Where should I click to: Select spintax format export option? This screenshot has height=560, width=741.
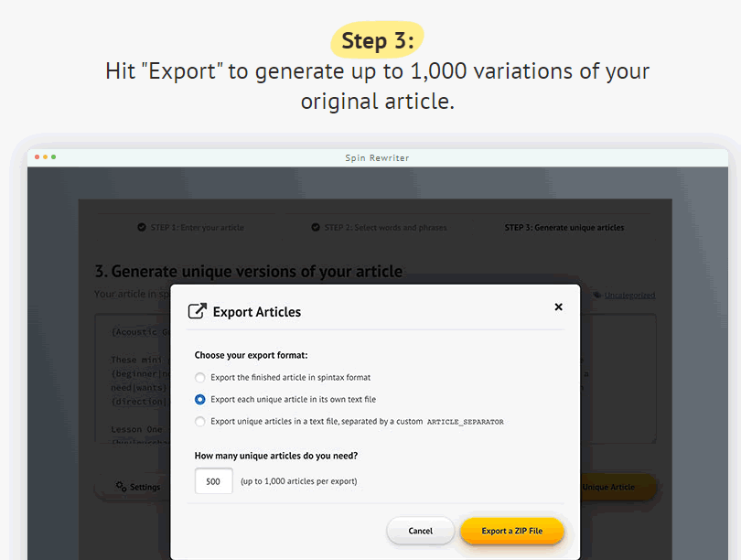pyautogui.click(x=200, y=377)
